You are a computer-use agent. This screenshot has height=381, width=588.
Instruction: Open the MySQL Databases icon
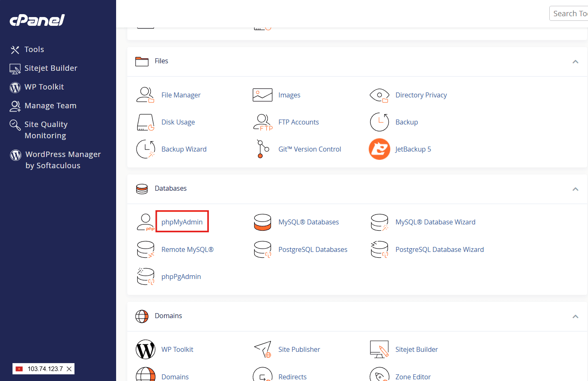point(262,222)
